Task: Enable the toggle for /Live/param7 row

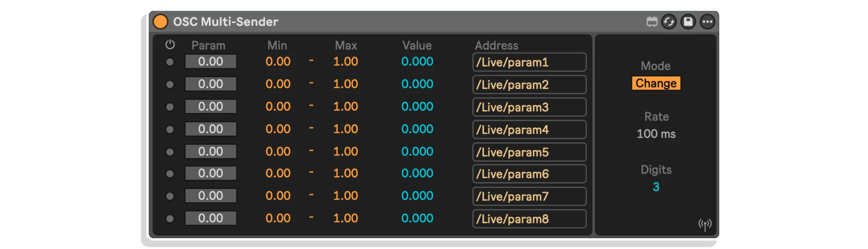Action: [170, 196]
